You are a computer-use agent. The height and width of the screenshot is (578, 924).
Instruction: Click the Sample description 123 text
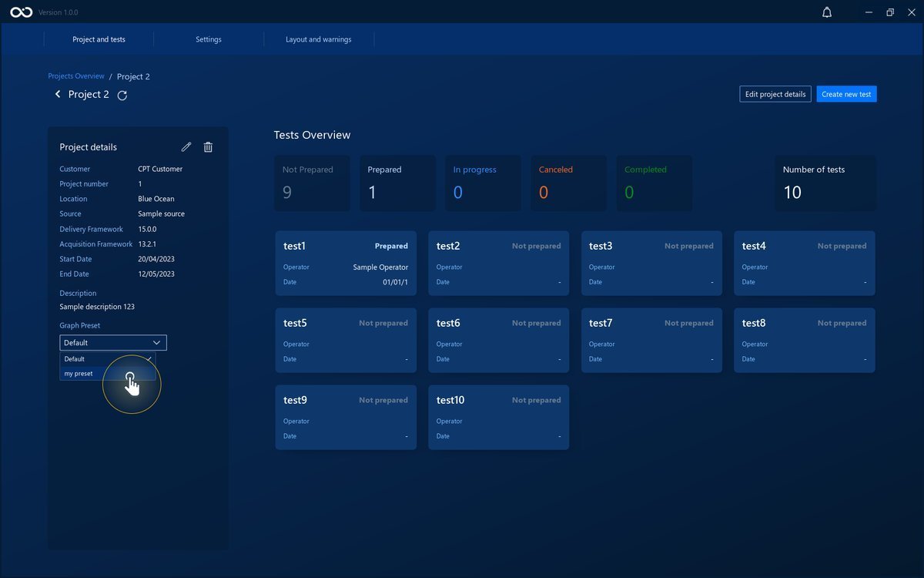[97, 307]
